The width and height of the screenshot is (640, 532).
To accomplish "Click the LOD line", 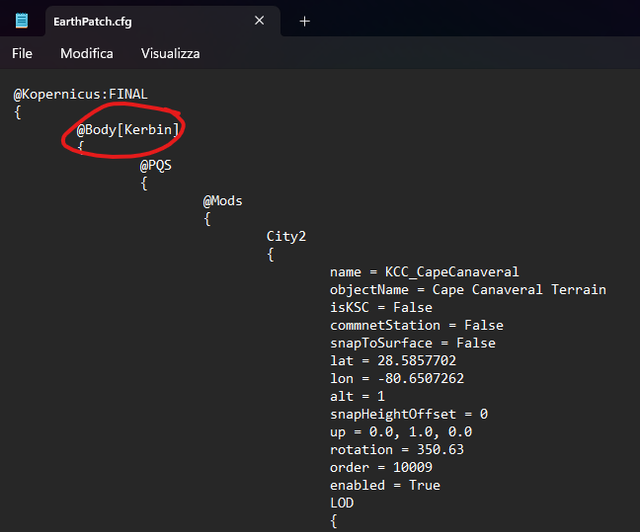I will coord(342,503).
